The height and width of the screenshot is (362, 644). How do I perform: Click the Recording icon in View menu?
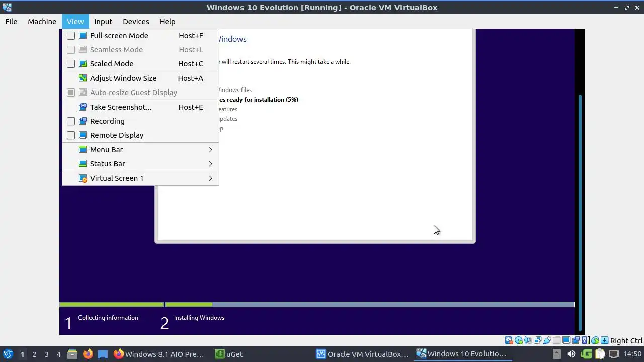[x=83, y=121]
